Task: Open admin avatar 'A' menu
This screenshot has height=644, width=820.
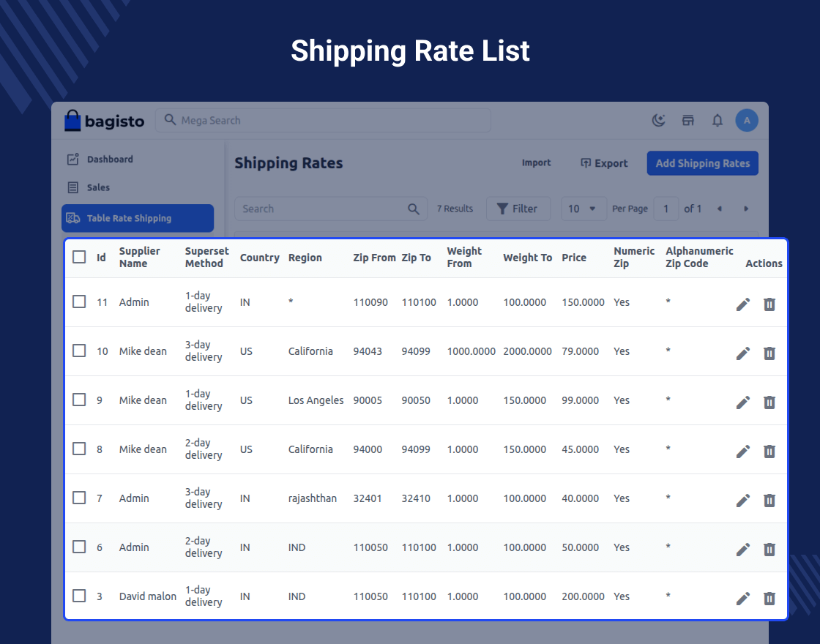Action: tap(747, 121)
